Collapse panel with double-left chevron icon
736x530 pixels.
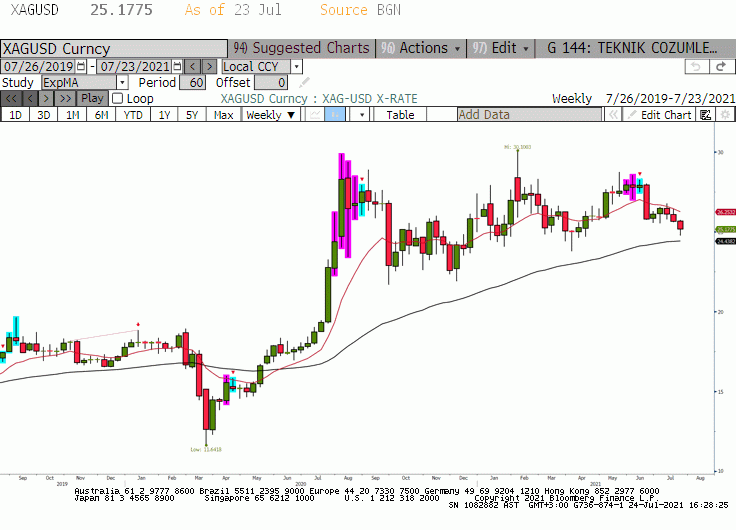point(613,115)
